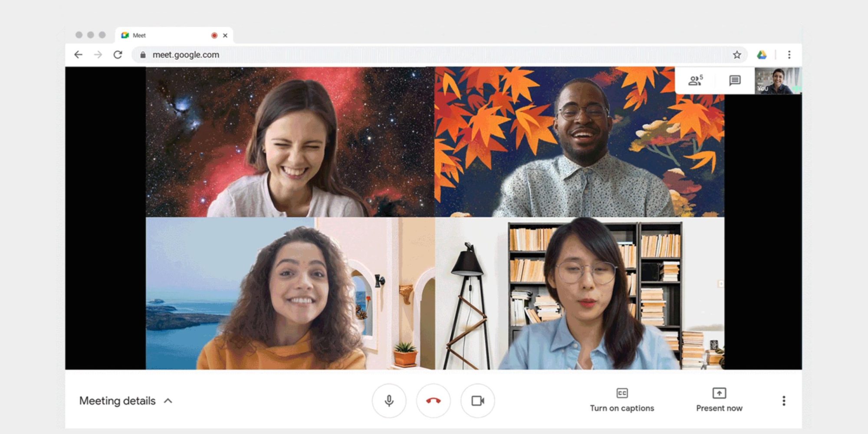Go back to previous page

pyautogui.click(x=78, y=55)
